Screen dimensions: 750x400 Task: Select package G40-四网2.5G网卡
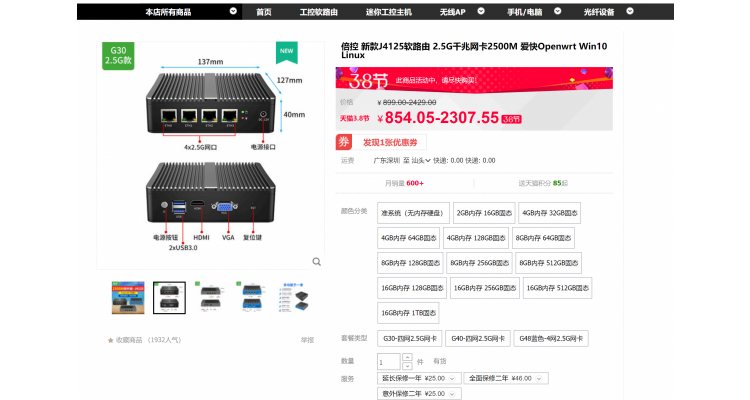point(478,338)
